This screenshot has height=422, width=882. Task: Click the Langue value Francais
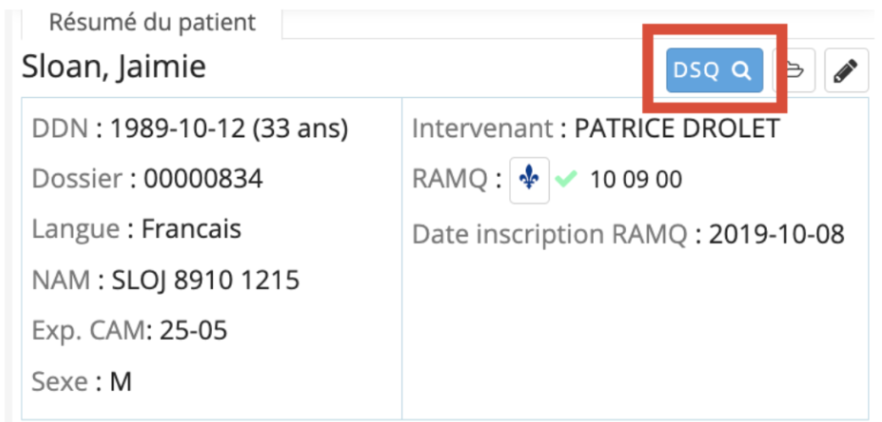click(191, 229)
